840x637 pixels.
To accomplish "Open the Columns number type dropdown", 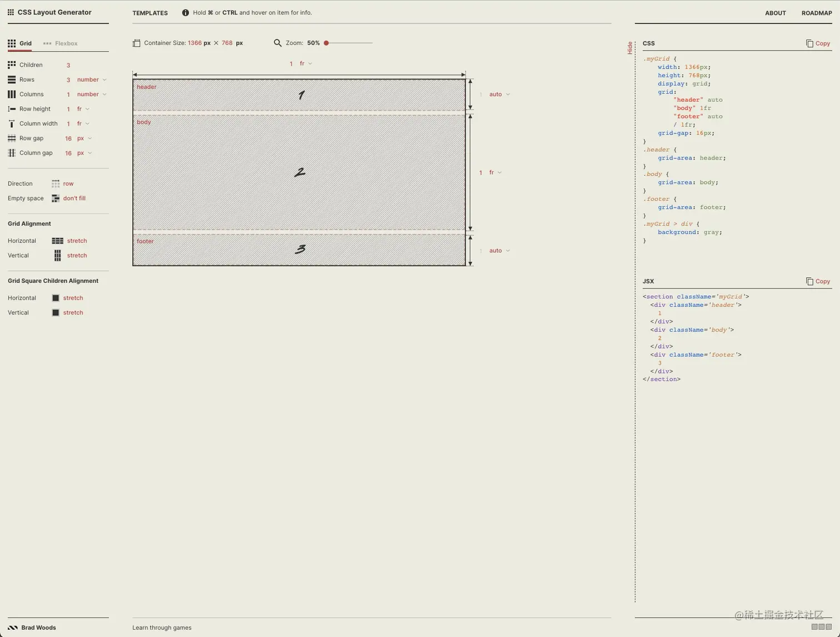I will (x=92, y=94).
